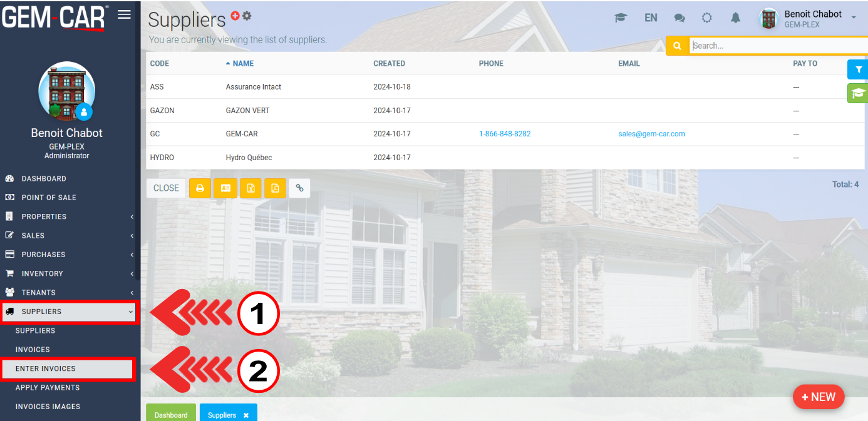Open the Benoit Chabot user dropdown

tap(808, 19)
